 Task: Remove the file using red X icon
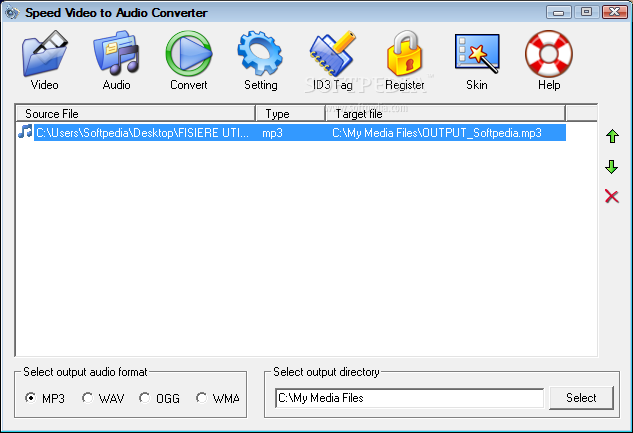pyautogui.click(x=612, y=197)
